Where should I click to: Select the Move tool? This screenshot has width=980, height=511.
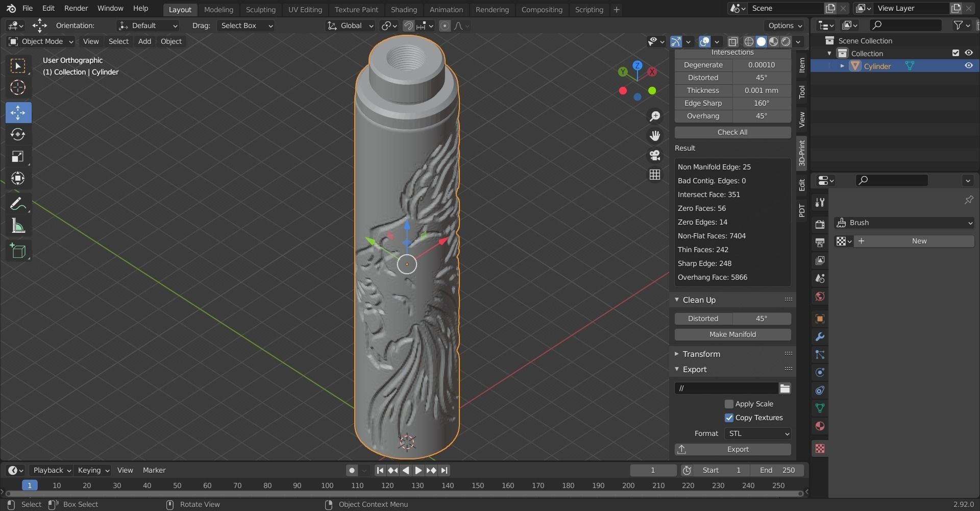coord(18,112)
